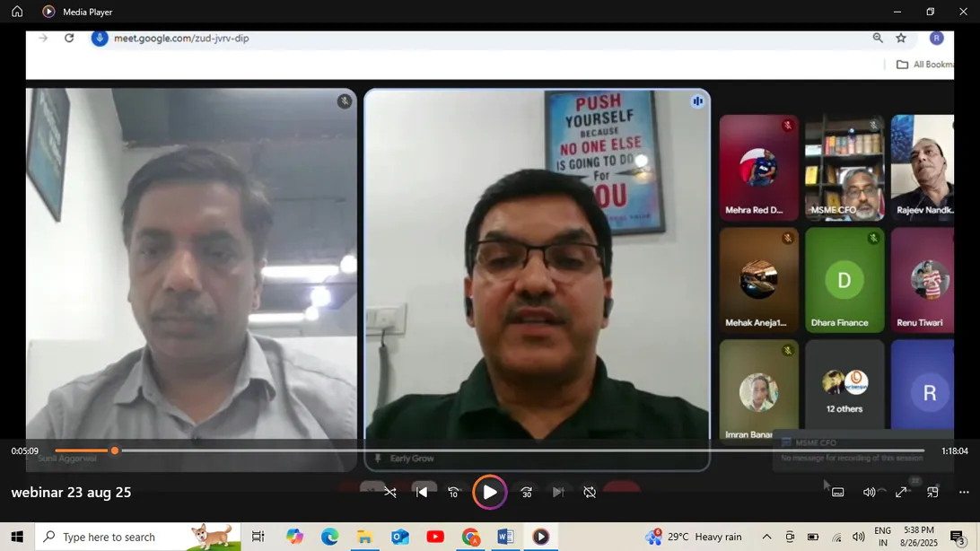
Task: Select the Mehak Aneja participant tile
Action: pyautogui.click(x=758, y=280)
